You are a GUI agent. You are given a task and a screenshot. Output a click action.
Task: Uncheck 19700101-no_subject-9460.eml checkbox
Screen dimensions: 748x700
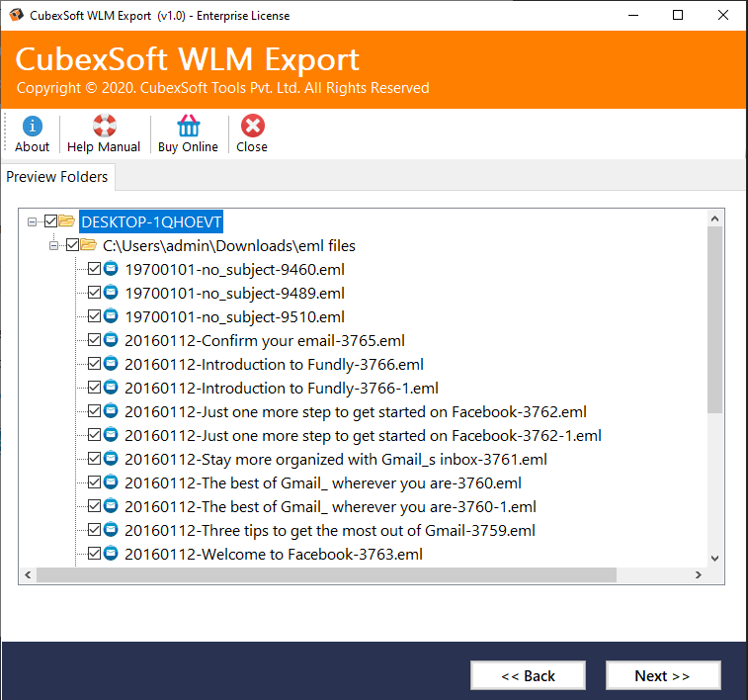94,269
